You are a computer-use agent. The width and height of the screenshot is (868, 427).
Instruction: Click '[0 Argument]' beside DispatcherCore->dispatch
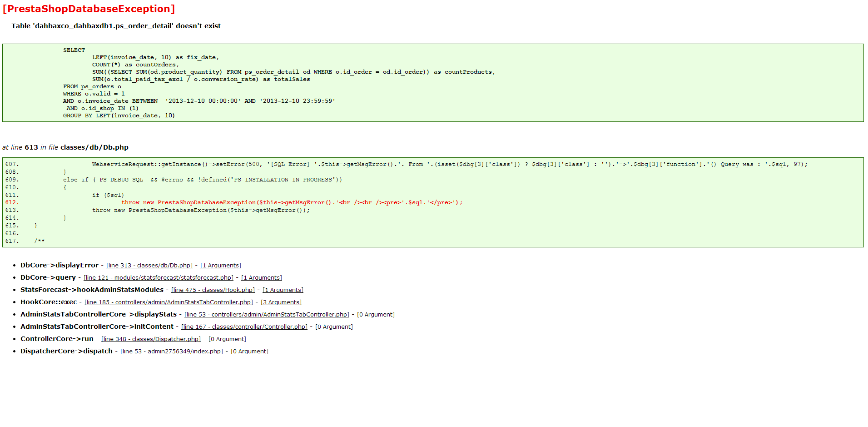coord(249,352)
